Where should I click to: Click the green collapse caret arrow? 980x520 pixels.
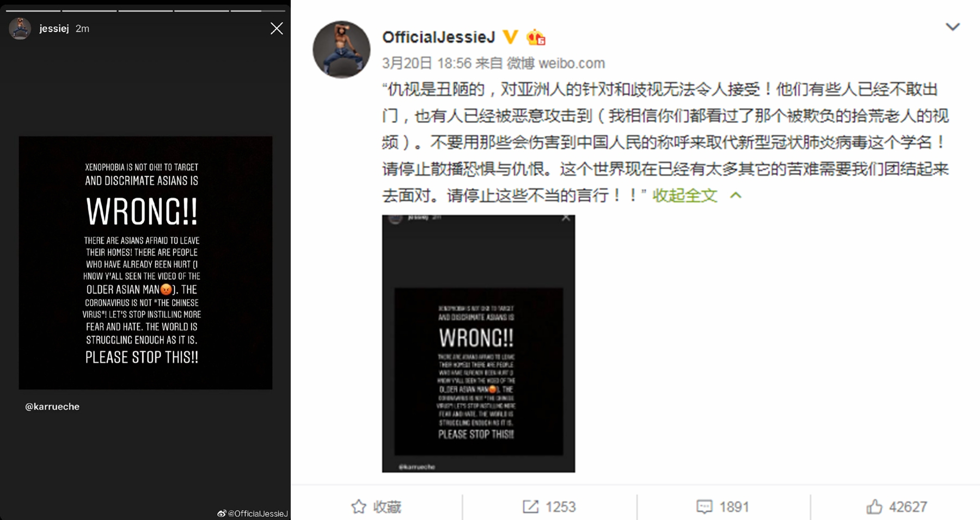(x=736, y=195)
